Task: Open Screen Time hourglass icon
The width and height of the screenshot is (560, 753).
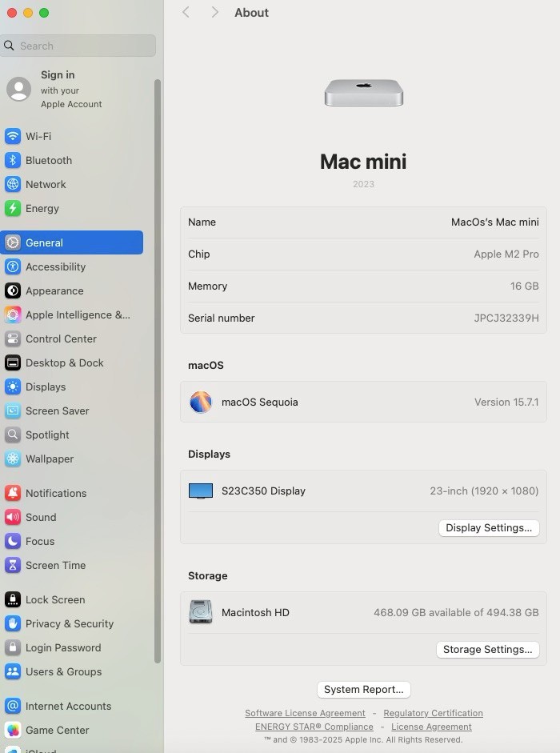Action: click(x=13, y=565)
